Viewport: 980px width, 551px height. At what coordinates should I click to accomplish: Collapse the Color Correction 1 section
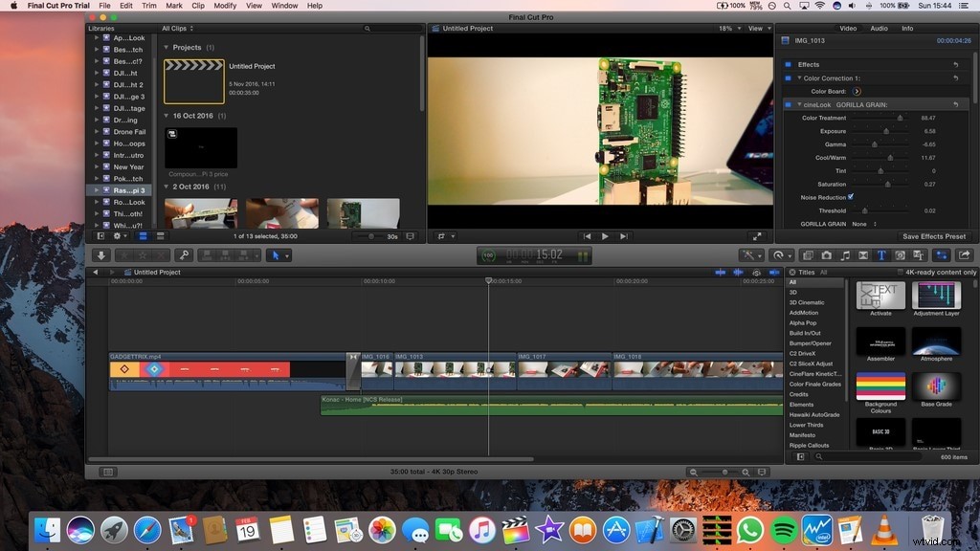(x=800, y=77)
